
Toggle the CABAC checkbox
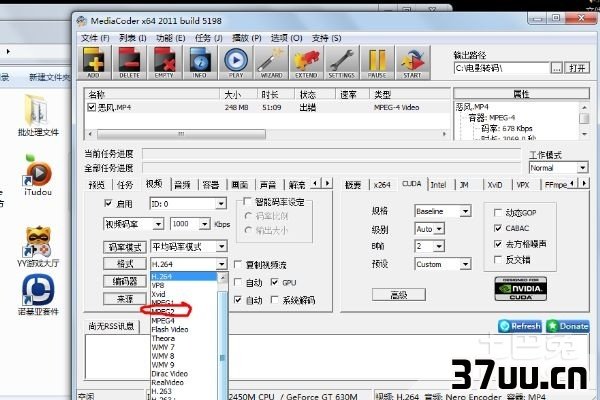pos(498,228)
